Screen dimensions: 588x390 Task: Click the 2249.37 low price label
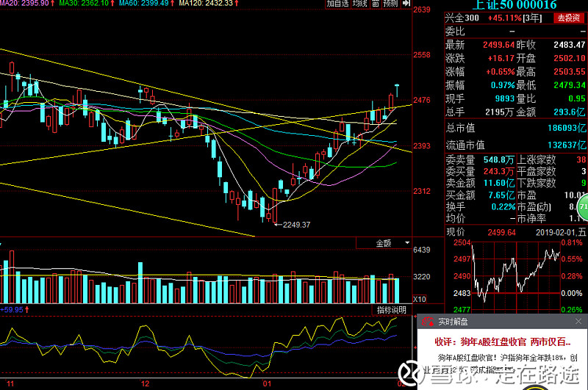(x=296, y=225)
